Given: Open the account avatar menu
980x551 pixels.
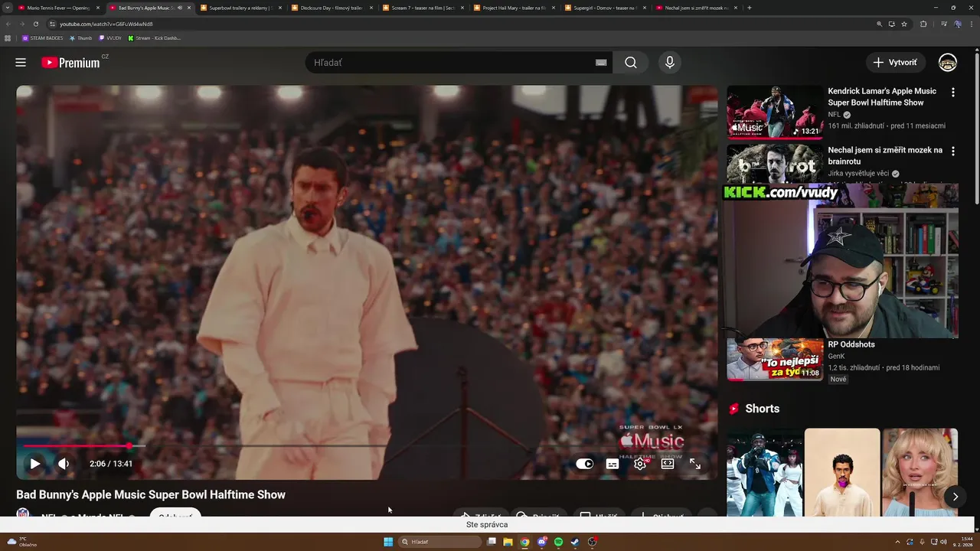Looking at the screenshot, I should pos(948,63).
